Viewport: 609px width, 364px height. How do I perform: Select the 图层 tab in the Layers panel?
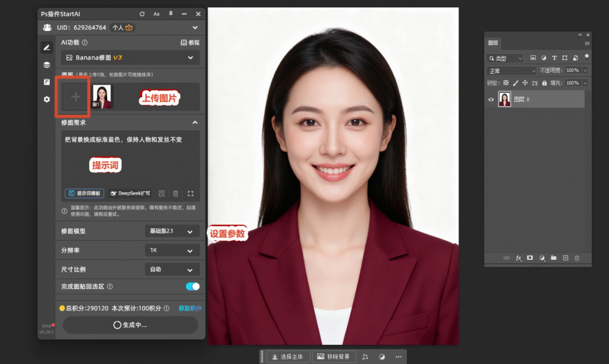coord(493,43)
